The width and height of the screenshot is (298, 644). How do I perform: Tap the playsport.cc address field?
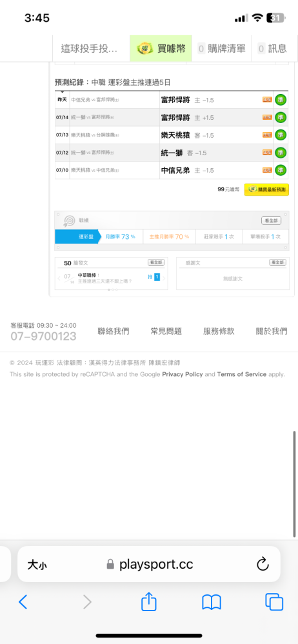(149, 564)
